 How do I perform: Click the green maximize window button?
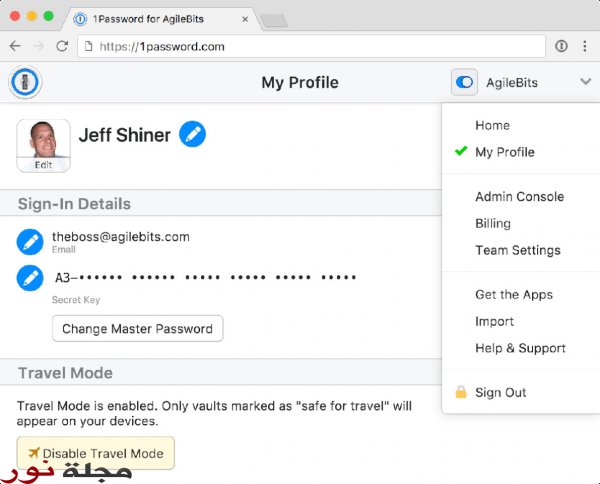click(49, 16)
